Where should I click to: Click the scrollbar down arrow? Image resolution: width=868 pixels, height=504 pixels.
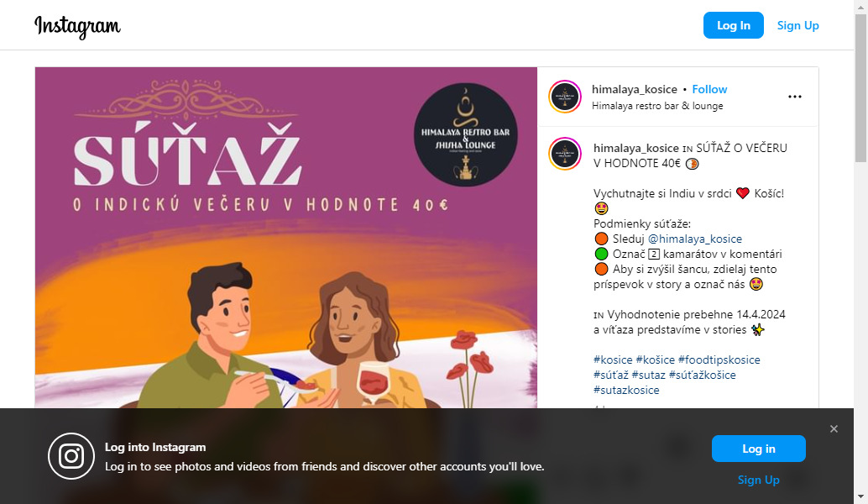point(860,496)
